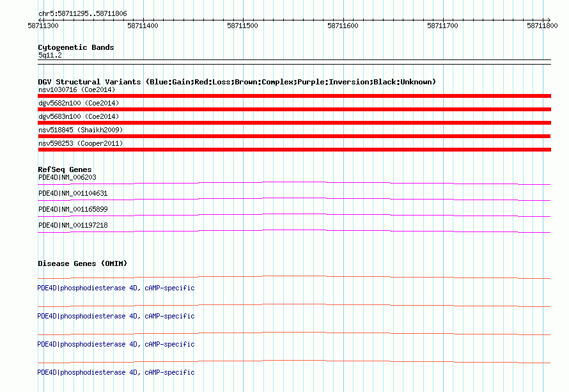Open variant nsv518845 (Shaikh2009) label

click(81, 130)
